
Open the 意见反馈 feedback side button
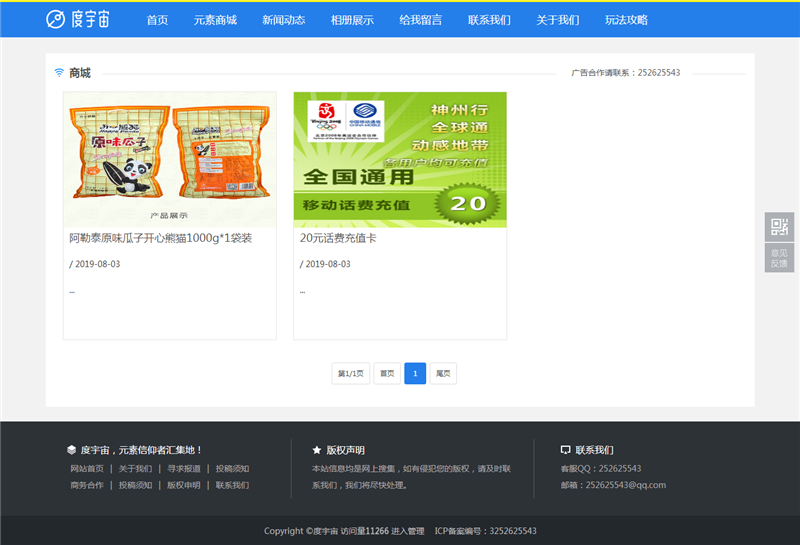779,258
